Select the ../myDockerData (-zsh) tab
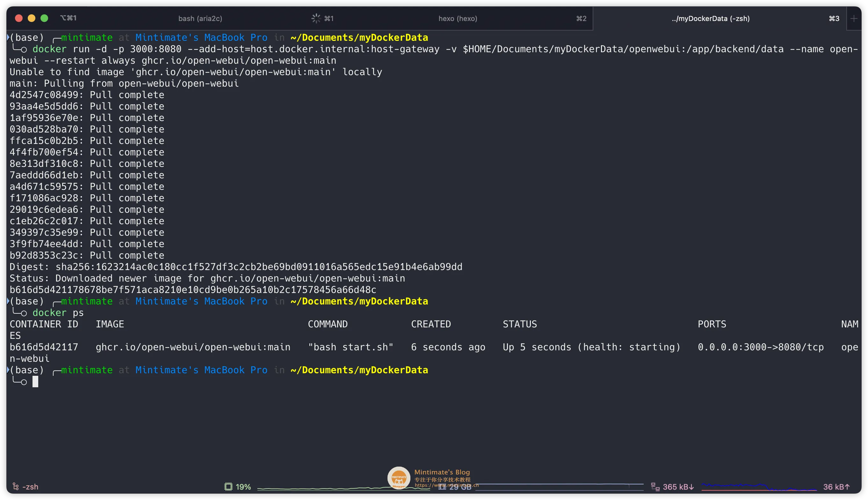The width and height of the screenshot is (868, 500). click(x=710, y=18)
